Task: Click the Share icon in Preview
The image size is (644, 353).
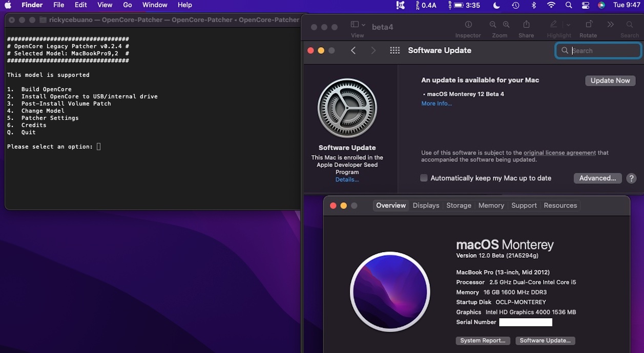Action: [526, 25]
